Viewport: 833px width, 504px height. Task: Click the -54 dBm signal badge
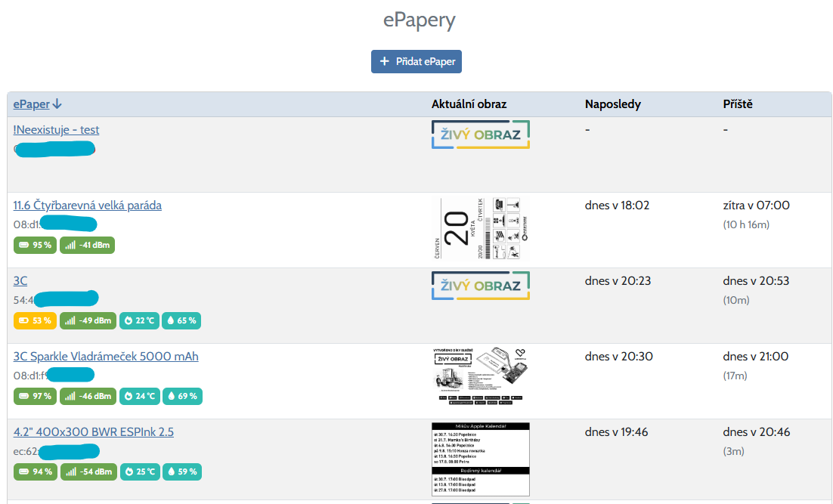point(88,472)
